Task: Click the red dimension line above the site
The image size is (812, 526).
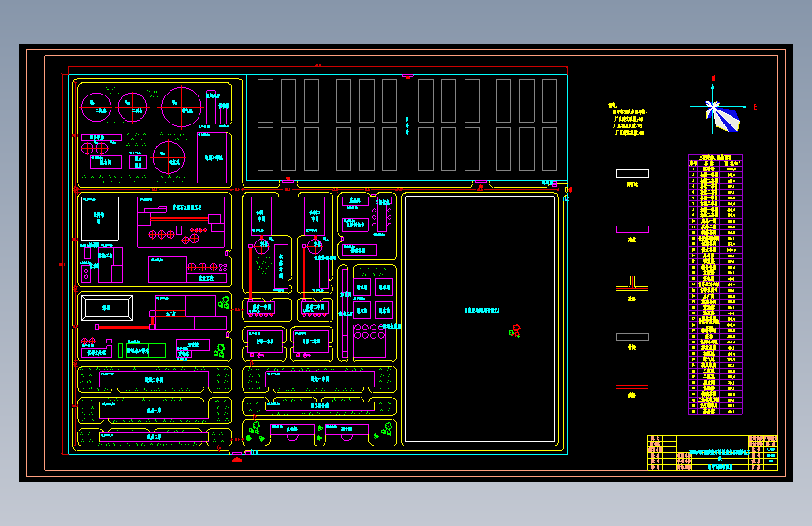Action: pyautogui.click(x=318, y=66)
